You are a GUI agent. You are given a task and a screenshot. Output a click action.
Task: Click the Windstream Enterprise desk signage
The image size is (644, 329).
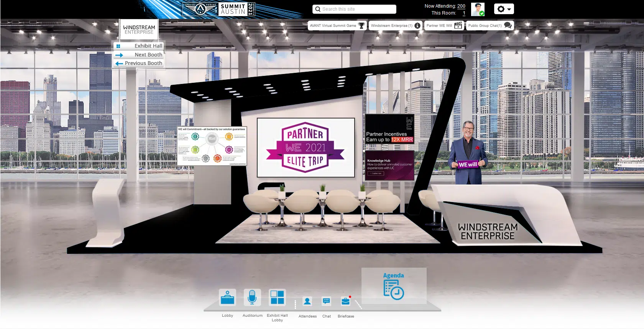[x=488, y=232]
